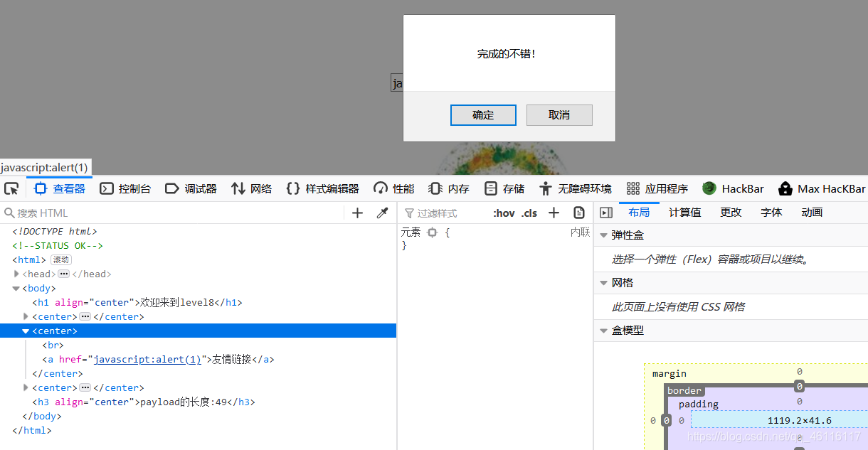Select the h3 payload的长度:49 row
868x450 pixels.
click(x=198, y=402)
